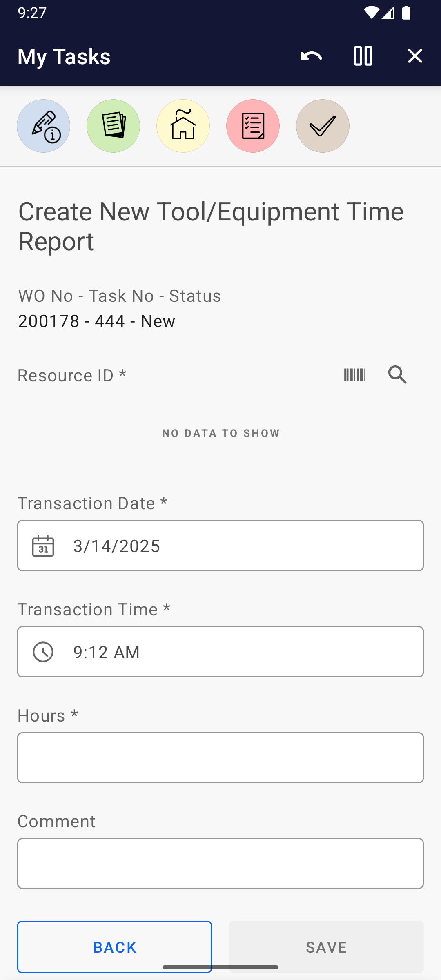The width and height of the screenshot is (441, 980).
Task: Open the Transaction Date calendar picker
Action: 43,546
